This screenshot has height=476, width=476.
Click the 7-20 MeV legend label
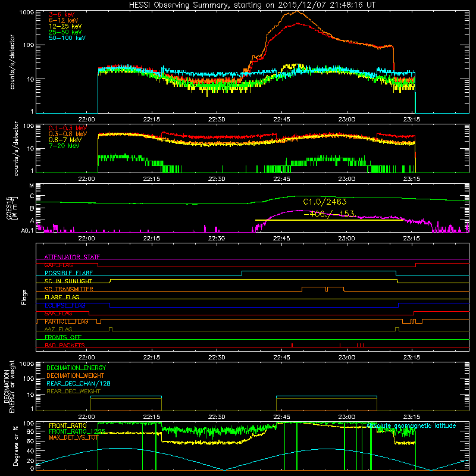(64, 146)
